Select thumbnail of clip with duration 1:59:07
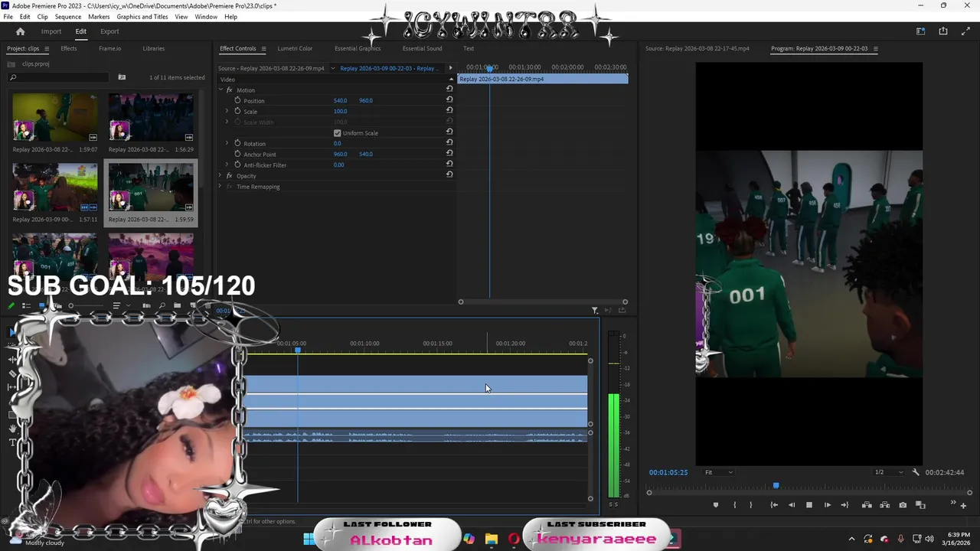This screenshot has height=551, width=980. 55,118
